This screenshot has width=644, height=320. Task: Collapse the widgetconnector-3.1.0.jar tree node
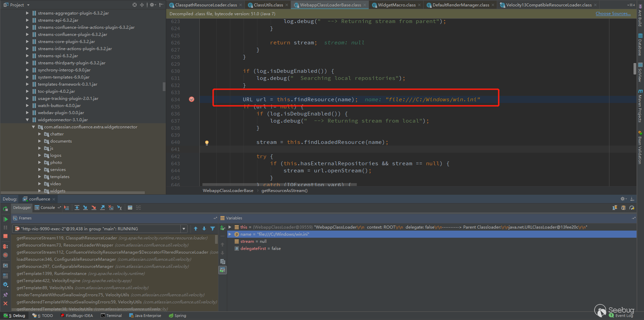pyautogui.click(x=27, y=120)
